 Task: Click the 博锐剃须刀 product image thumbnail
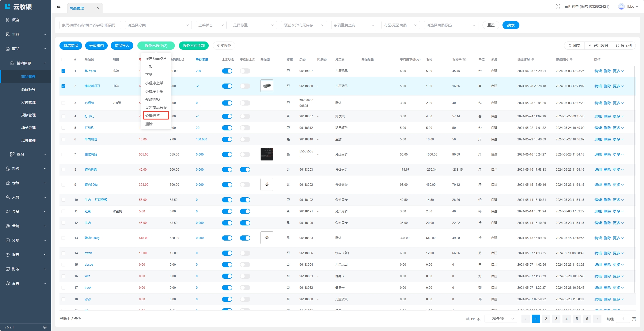coord(267,86)
